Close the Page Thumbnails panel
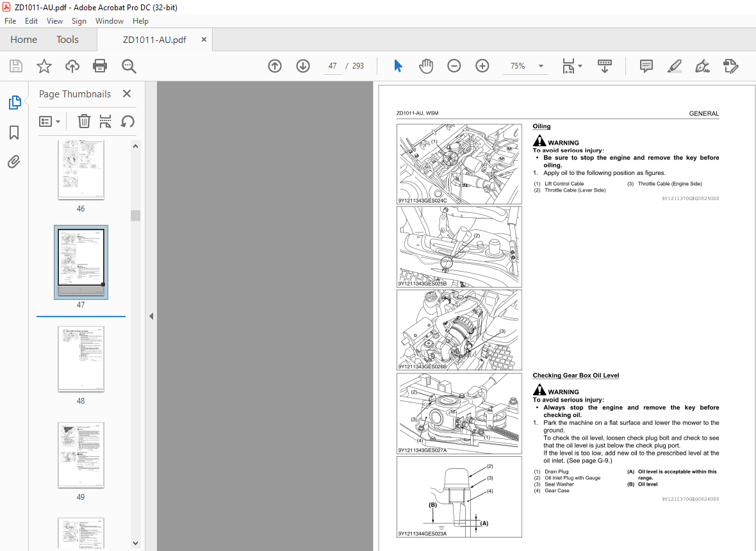This screenshot has height=551, width=756. click(x=127, y=94)
